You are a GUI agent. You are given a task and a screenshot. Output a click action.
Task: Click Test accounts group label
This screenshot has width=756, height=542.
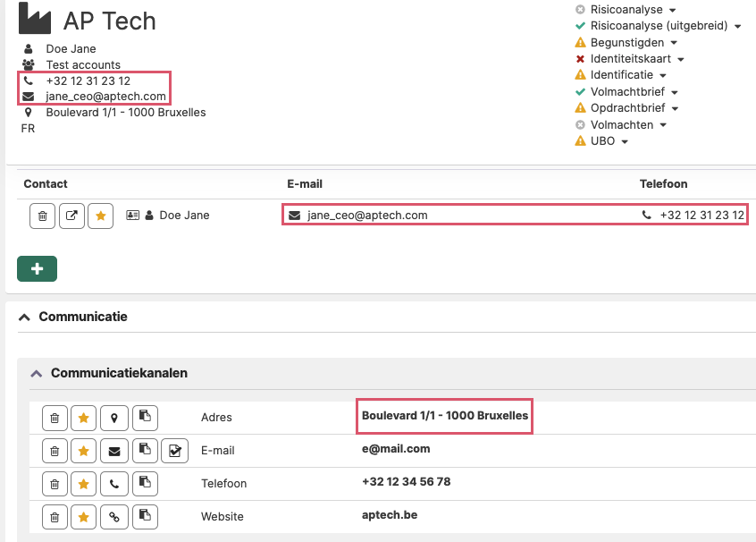[83, 64]
